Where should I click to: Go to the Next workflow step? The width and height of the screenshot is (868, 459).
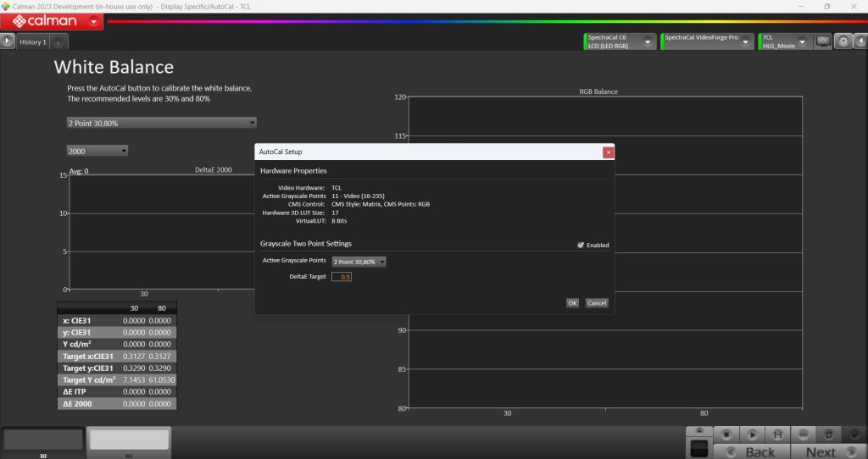828,452
